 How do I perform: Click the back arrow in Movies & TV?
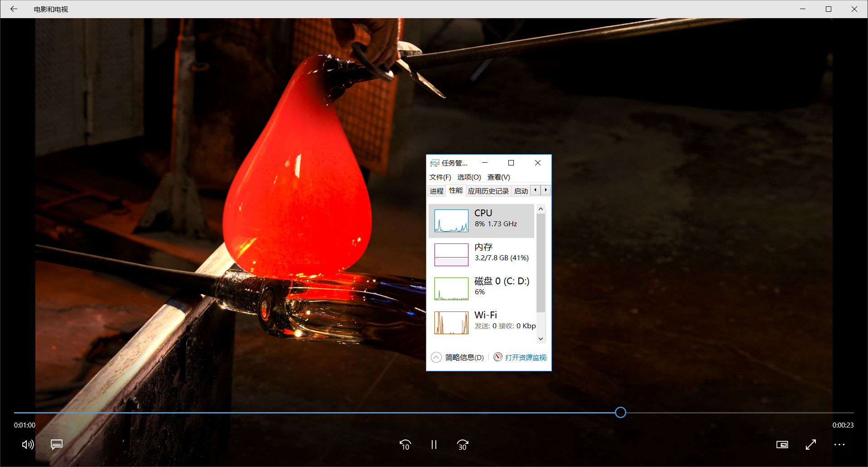pos(14,9)
